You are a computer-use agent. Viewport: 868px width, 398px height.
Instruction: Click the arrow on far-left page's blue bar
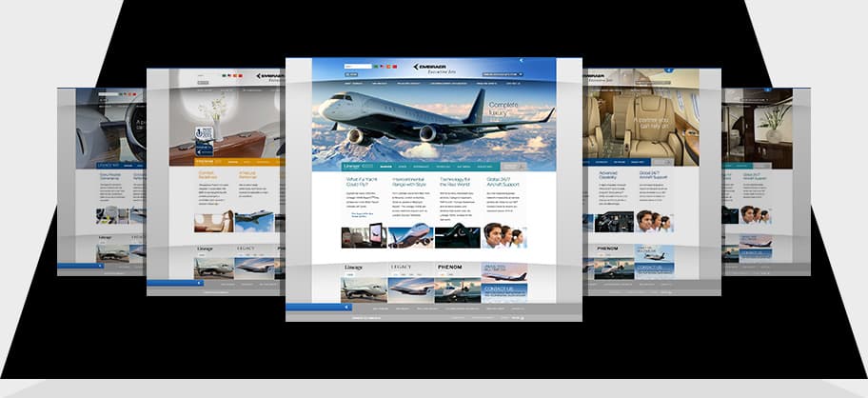[100, 266]
